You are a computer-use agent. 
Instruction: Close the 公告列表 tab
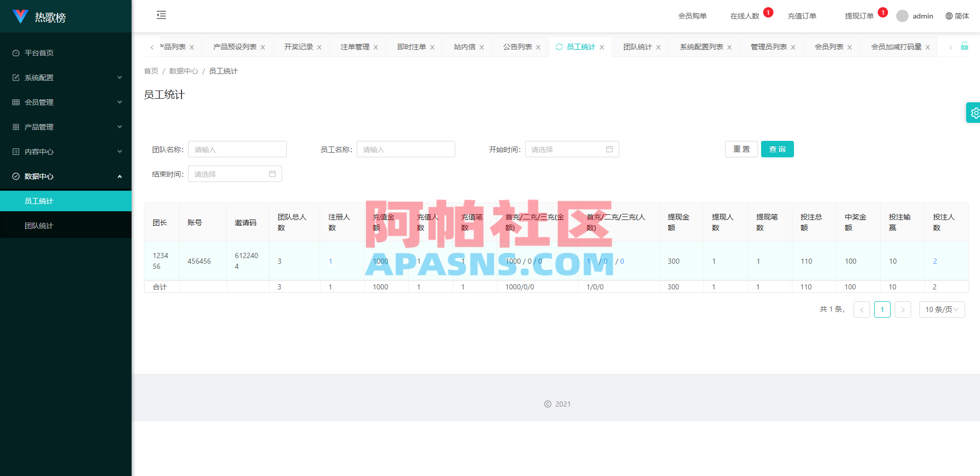(x=538, y=47)
